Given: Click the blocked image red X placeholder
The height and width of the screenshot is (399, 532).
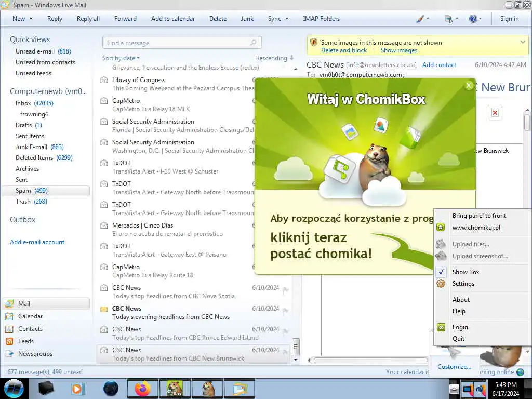Looking at the screenshot, I should click(495, 113).
